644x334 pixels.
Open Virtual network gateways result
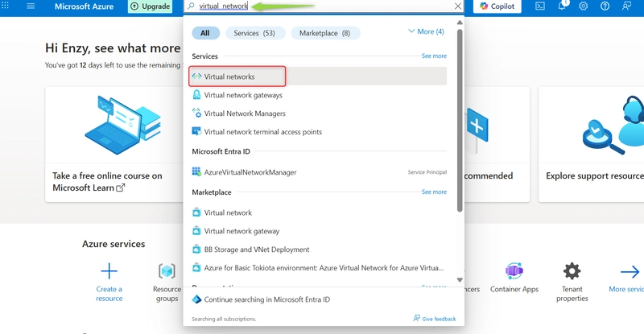point(318,95)
